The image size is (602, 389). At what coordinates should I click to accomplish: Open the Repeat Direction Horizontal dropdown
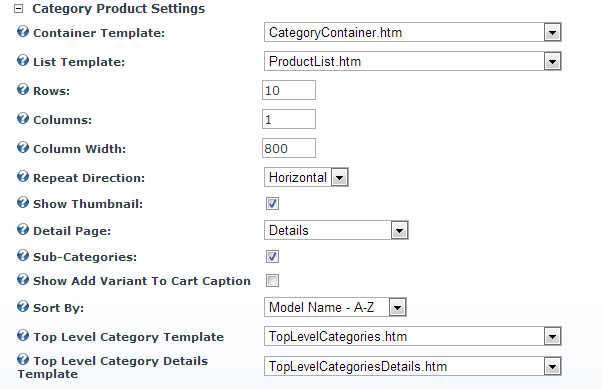coord(306,177)
